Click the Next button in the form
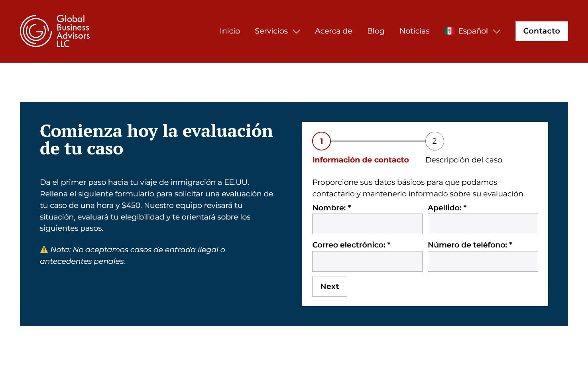Screen dimensions: 588x370 coord(329,287)
